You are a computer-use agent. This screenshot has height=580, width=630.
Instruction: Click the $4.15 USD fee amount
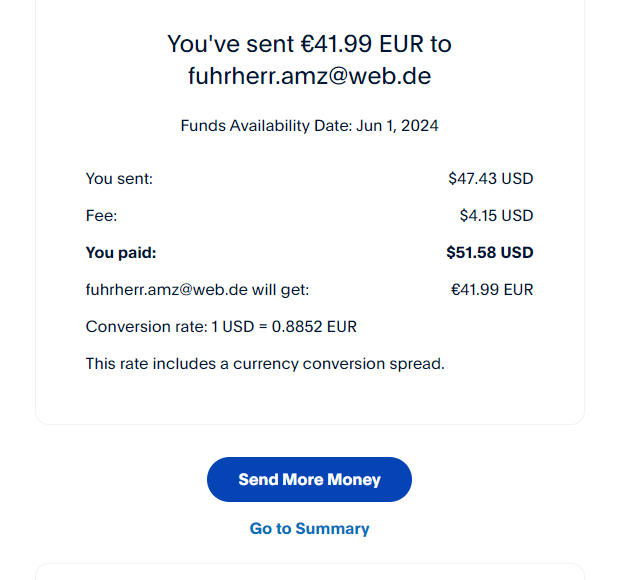pyautogui.click(x=496, y=216)
